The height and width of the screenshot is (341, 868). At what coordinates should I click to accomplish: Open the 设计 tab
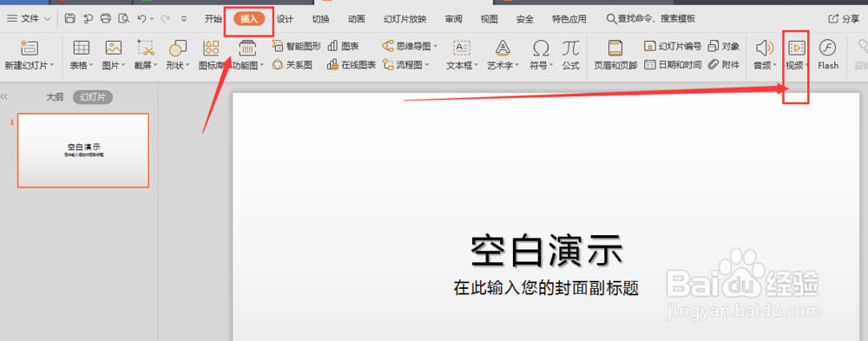(285, 19)
